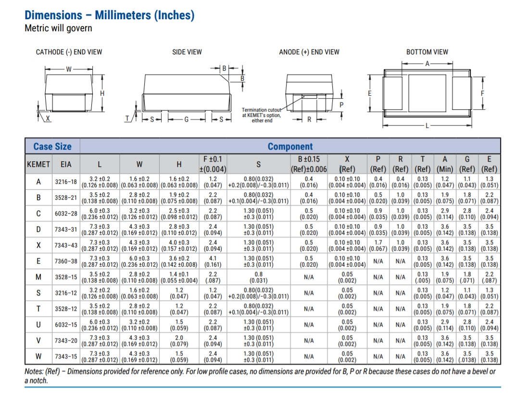The width and height of the screenshot is (515, 420).
Task: Click the EIA column header
Action: pos(66,164)
